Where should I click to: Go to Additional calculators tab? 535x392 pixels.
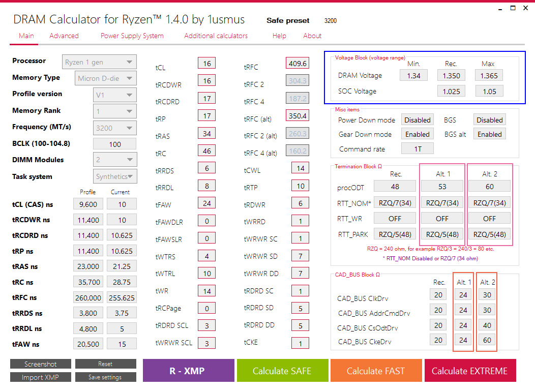pos(216,36)
